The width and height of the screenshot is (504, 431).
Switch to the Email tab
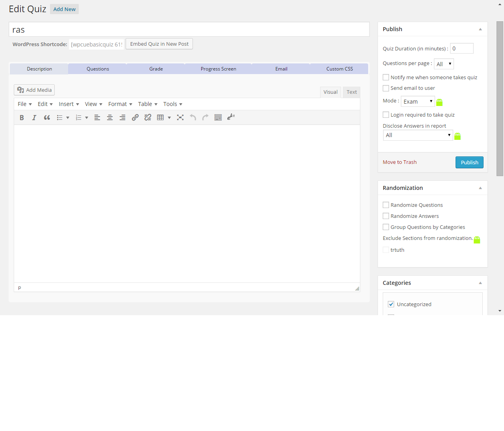281,69
